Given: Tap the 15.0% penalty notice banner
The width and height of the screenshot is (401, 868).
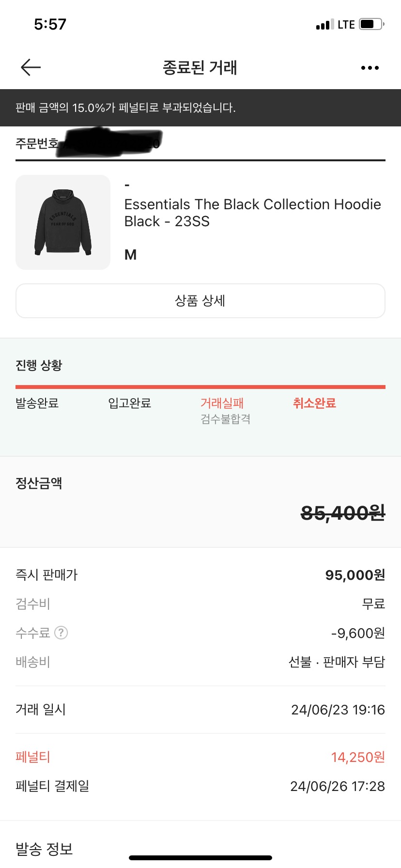Looking at the screenshot, I should click(200, 108).
